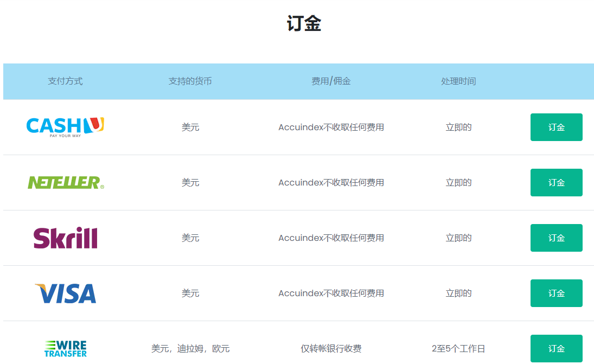Click the 订金 button in Wire Transfer row
This screenshot has width=594, height=364.
click(556, 348)
